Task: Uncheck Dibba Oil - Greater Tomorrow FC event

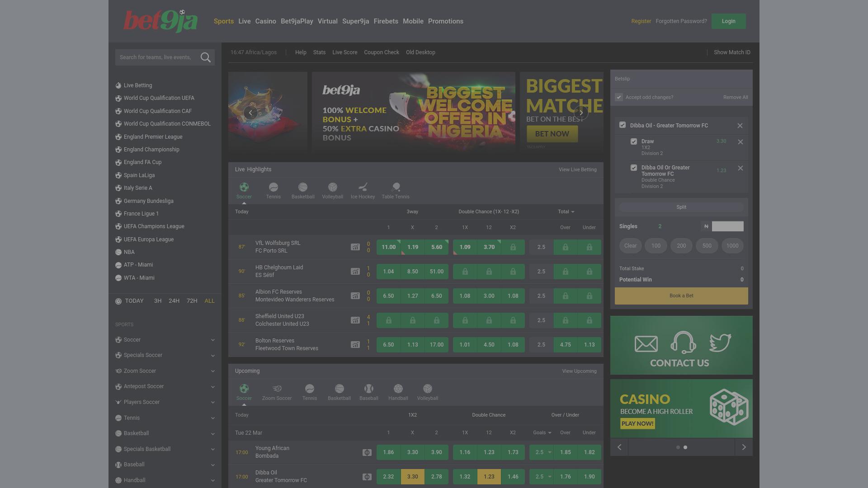Action: coord(623,125)
